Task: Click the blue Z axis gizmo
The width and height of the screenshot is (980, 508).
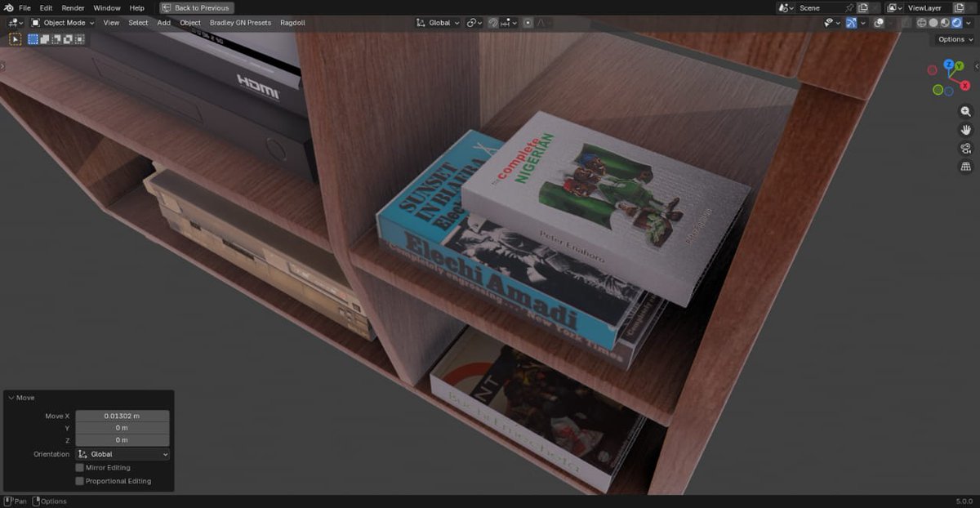Action: [x=948, y=64]
